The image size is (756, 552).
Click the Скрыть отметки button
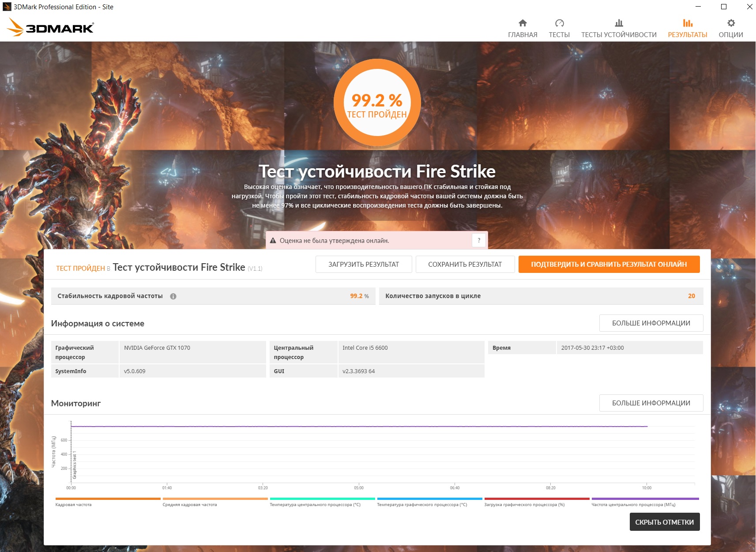[x=664, y=522]
